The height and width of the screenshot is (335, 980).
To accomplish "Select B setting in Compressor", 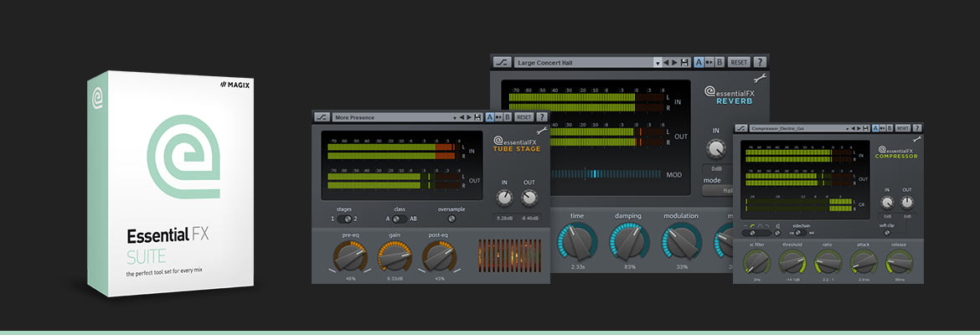I will 890,127.
